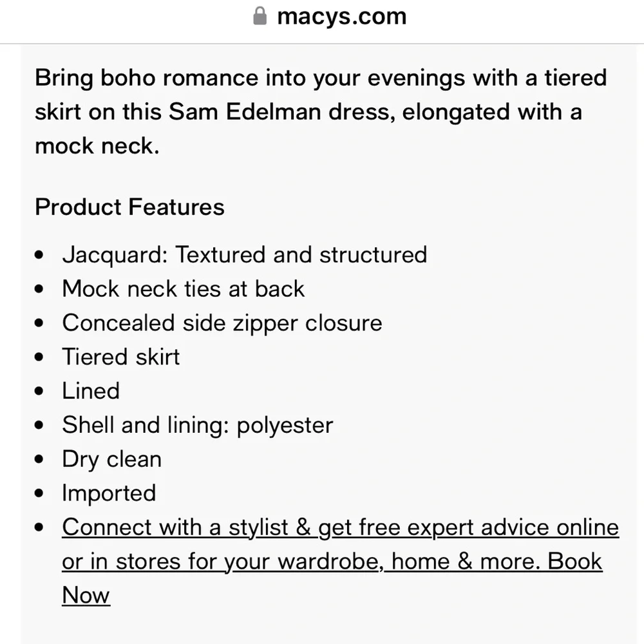This screenshot has width=644, height=644.
Task: Click the Tiered skirt feature text
Action: pyautogui.click(x=121, y=357)
